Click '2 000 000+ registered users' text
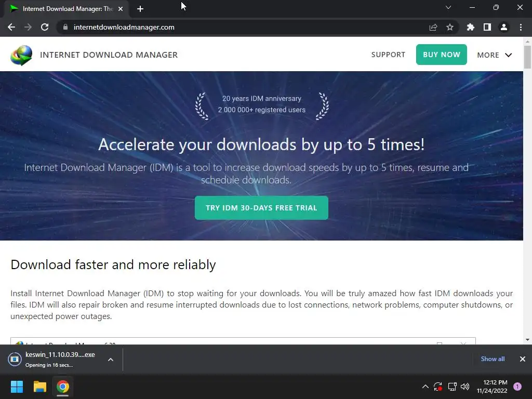The image size is (532, 399). coord(262,110)
